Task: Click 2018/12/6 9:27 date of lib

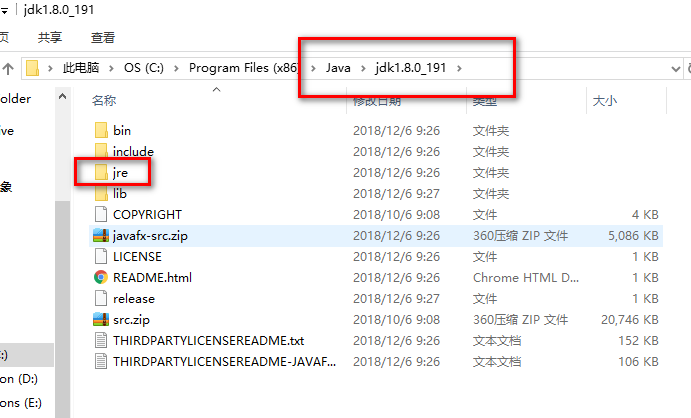Action: pos(396,193)
